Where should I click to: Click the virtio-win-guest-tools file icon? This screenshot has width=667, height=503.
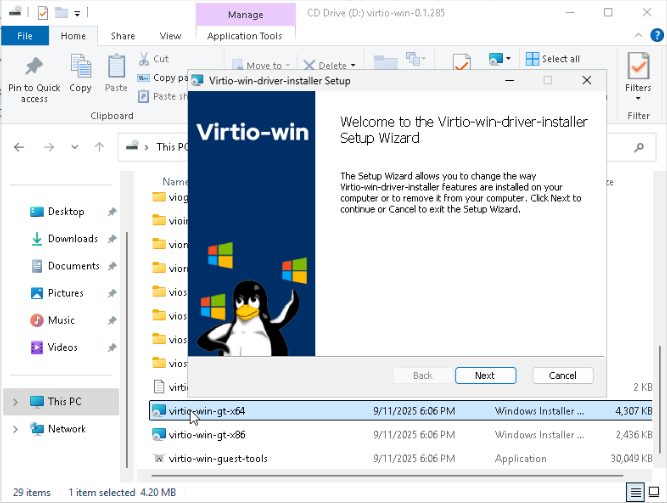[159, 458]
